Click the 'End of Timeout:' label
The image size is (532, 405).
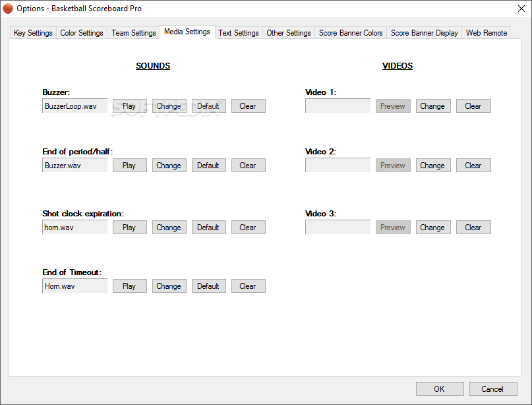72,272
